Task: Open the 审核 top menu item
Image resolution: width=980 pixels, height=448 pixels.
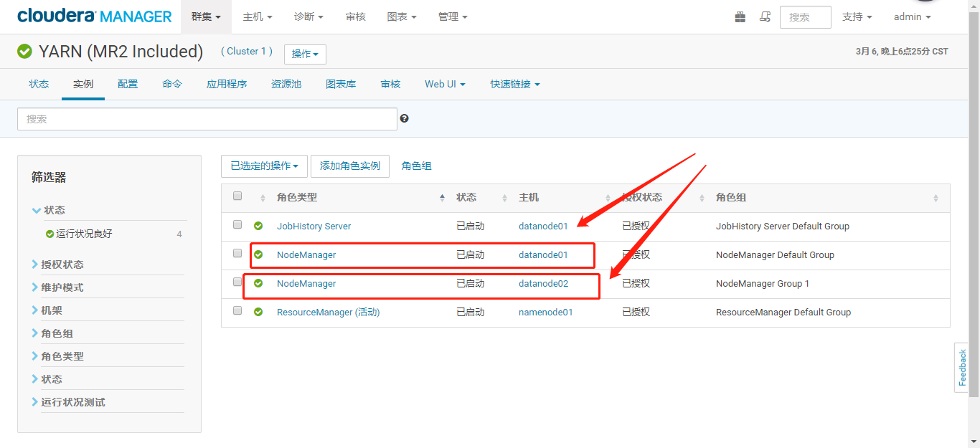Action: coord(356,16)
